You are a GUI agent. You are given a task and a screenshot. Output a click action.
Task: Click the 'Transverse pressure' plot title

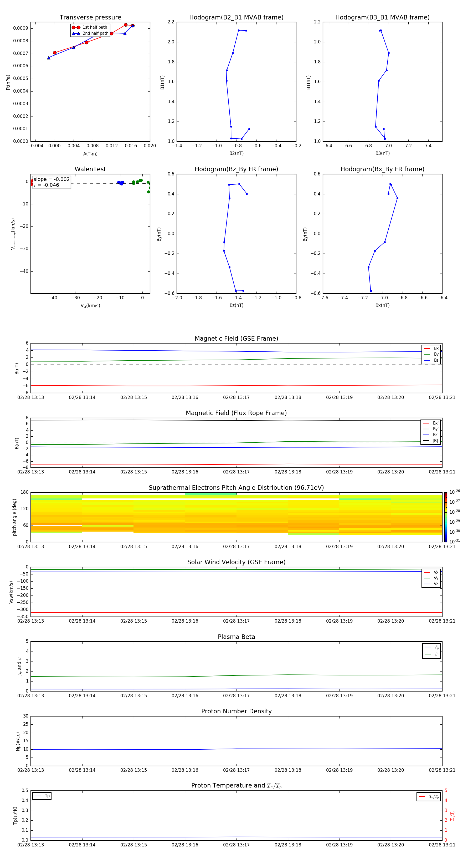coord(90,17)
